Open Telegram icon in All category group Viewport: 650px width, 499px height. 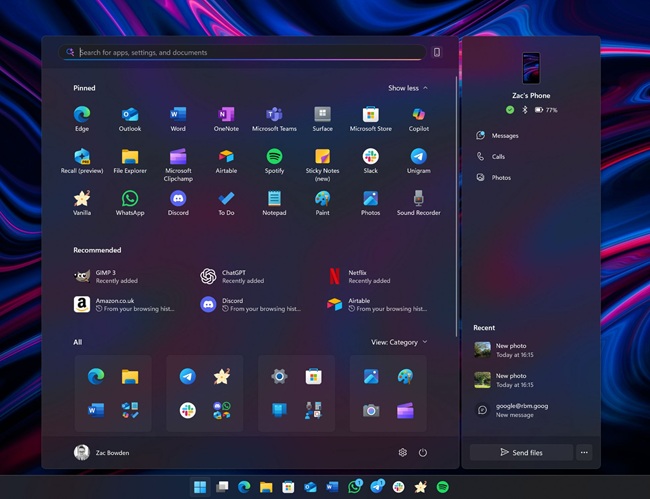coord(188,376)
